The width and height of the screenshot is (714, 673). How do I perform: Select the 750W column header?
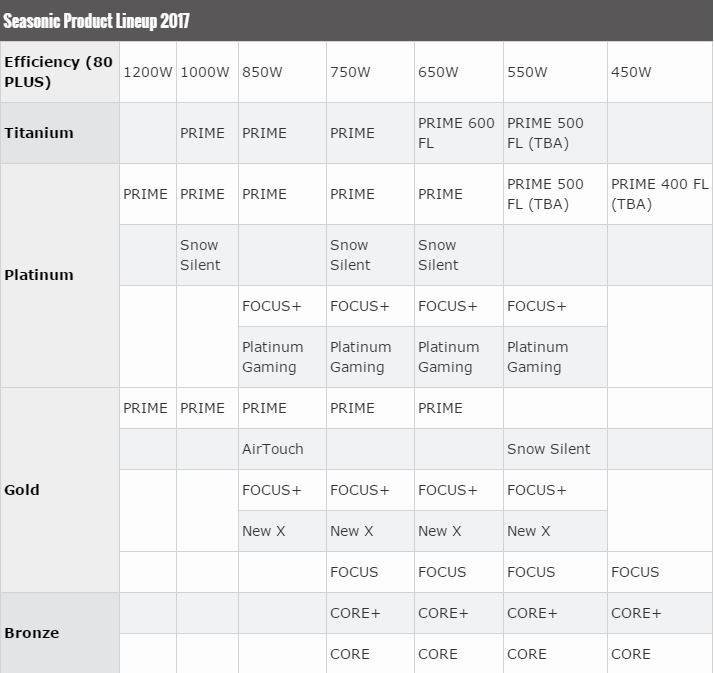[351, 72]
